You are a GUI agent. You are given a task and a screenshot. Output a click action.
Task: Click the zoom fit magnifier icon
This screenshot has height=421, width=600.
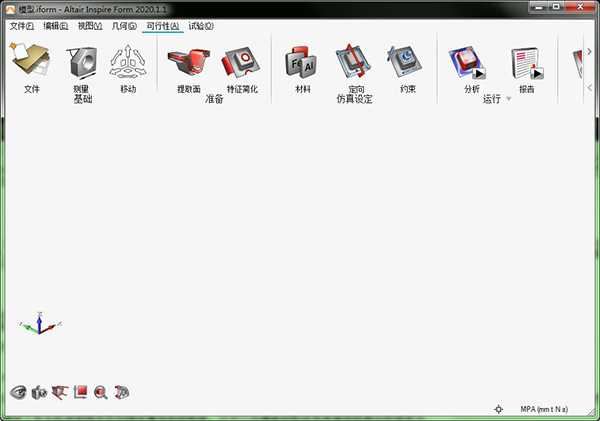101,393
